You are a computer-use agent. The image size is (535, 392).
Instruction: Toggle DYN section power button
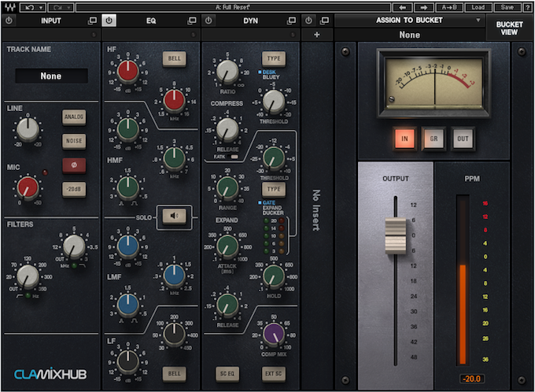coord(208,20)
